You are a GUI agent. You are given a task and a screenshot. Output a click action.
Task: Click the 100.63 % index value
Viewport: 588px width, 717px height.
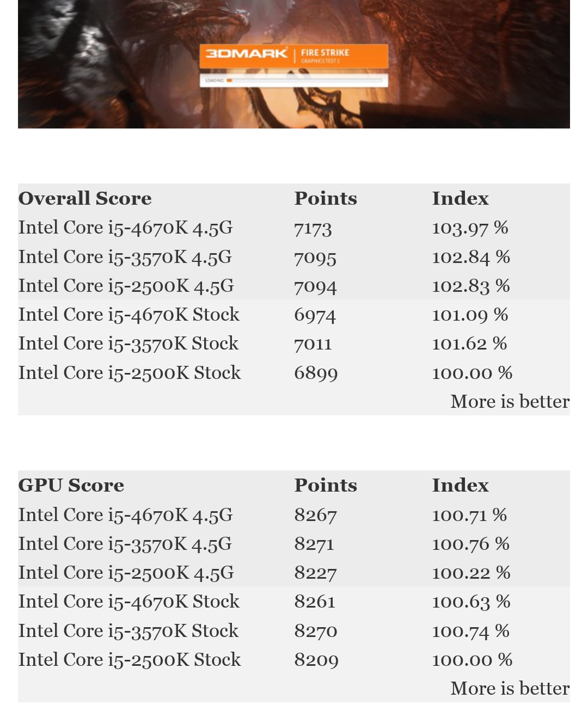pyautogui.click(x=470, y=602)
